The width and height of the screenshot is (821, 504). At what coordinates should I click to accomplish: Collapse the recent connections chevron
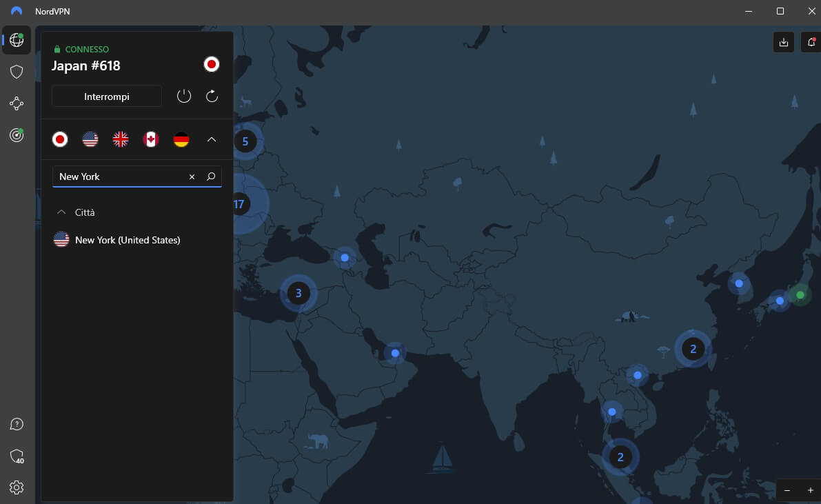(212, 139)
